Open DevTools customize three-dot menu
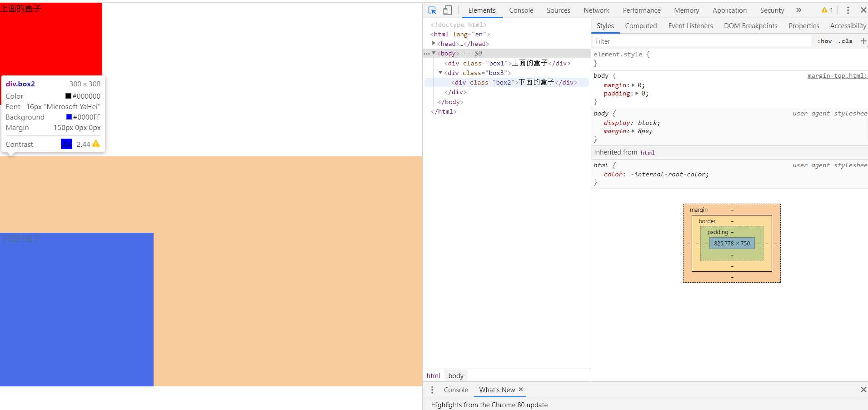The image size is (868, 410). pos(848,10)
